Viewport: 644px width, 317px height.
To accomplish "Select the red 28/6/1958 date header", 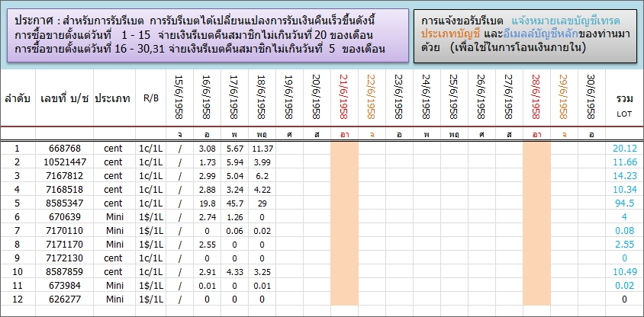I will tap(536, 98).
